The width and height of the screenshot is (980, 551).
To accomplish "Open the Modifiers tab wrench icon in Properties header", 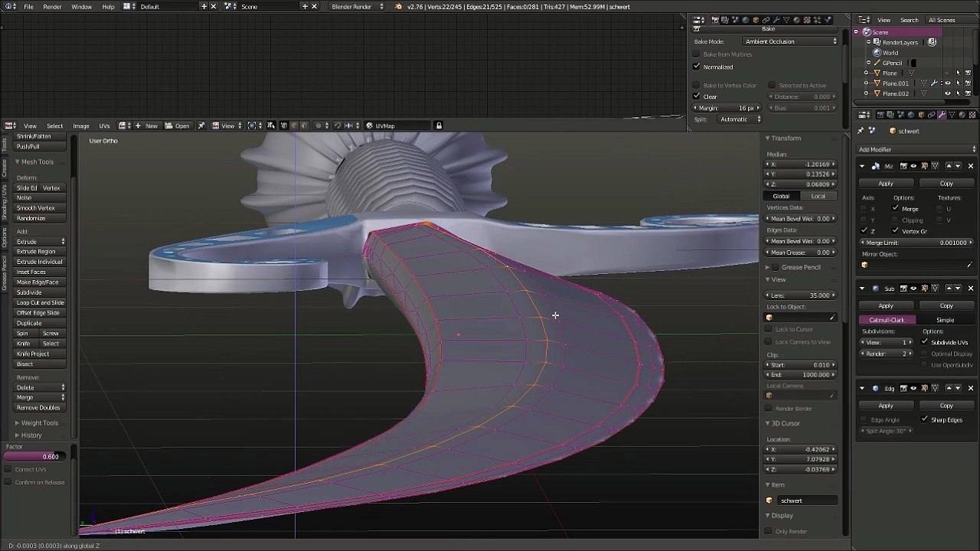I will 941,115.
